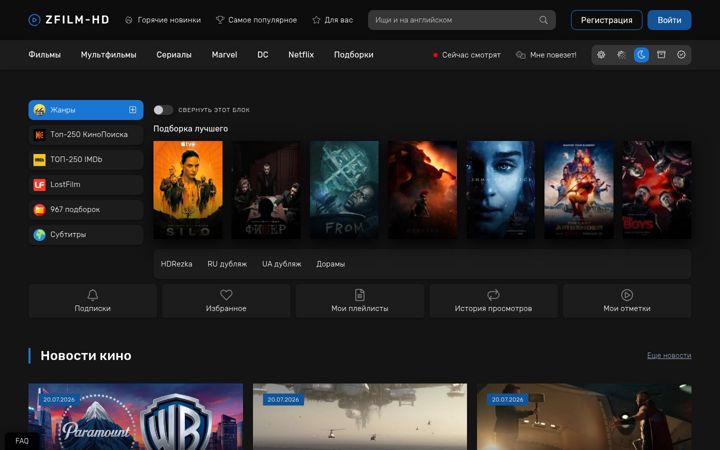Open the Marvel section

tap(225, 55)
